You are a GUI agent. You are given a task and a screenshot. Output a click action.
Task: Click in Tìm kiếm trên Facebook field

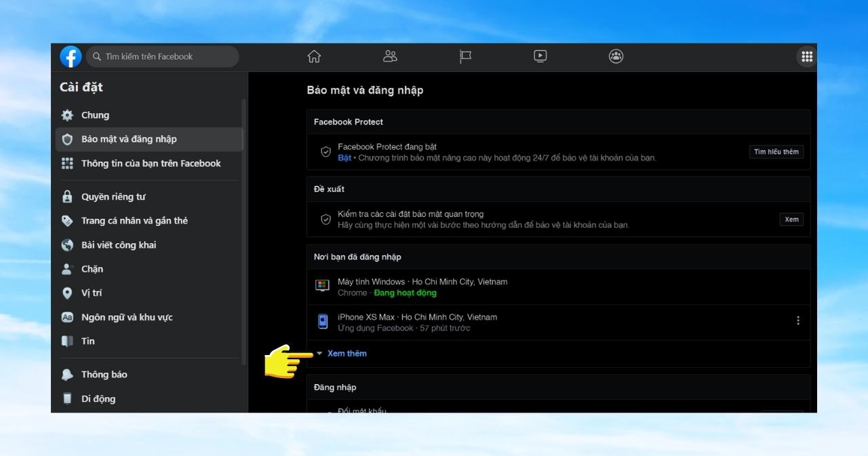(163, 57)
